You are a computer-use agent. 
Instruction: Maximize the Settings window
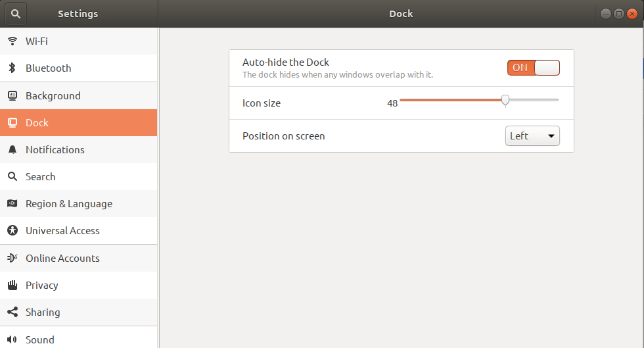(x=618, y=14)
